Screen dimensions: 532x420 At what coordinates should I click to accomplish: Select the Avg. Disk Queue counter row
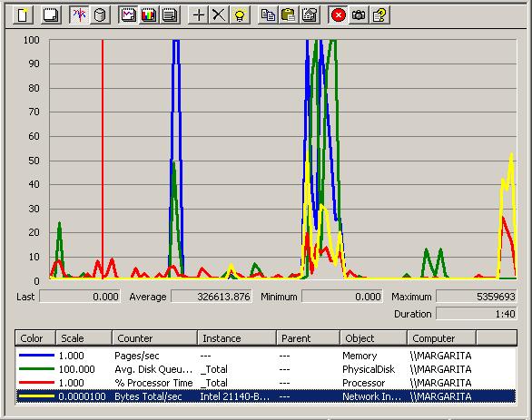(x=266, y=369)
